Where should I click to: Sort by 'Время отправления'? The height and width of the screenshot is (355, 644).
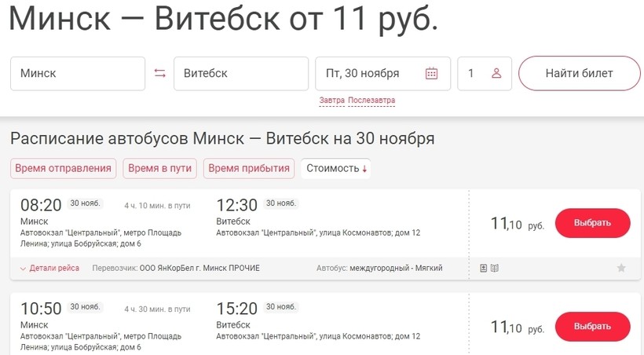[x=64, y=168]
